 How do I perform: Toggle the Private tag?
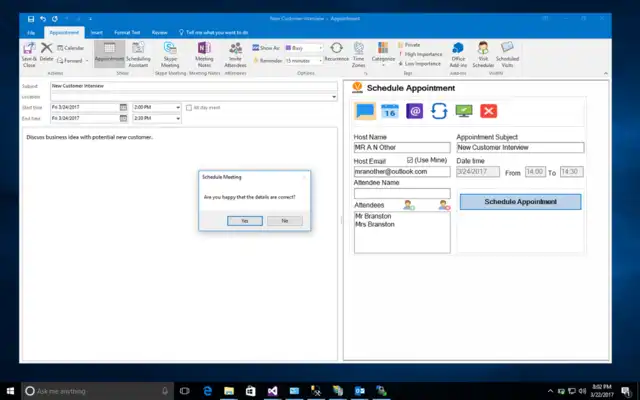coord(409,45)
